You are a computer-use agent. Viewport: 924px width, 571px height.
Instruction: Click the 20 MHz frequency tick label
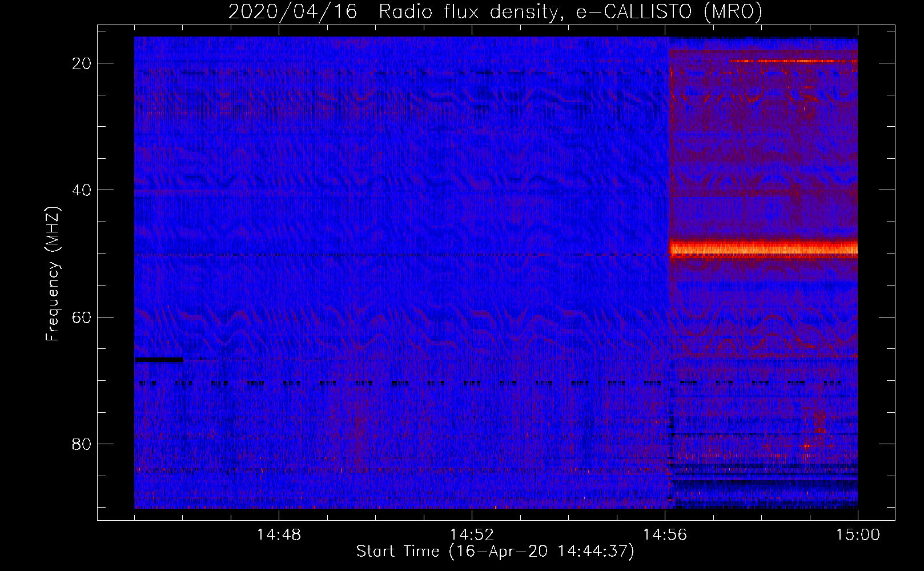82,63
